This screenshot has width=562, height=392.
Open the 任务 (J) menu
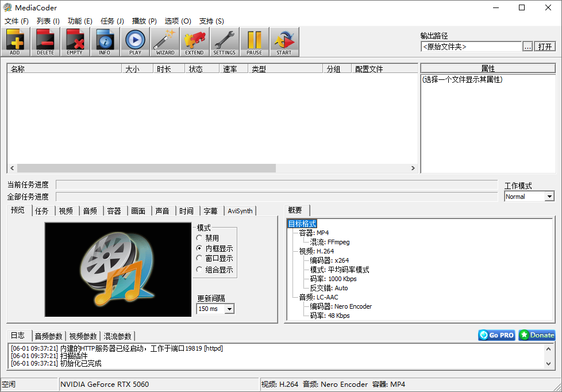pos(112,21)
